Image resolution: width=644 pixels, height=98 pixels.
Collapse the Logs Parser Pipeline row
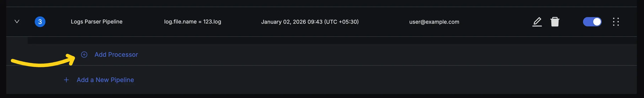coord(17,21)
